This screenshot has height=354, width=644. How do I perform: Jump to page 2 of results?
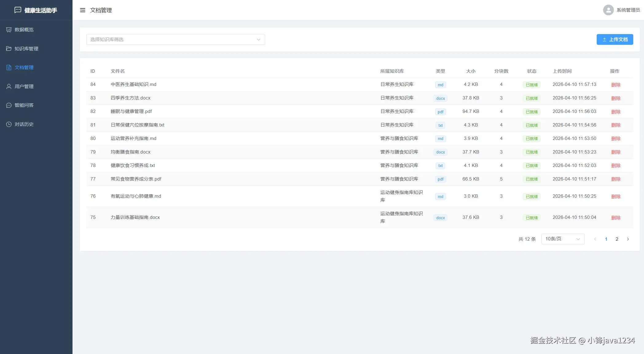click(x=617, y=239)
